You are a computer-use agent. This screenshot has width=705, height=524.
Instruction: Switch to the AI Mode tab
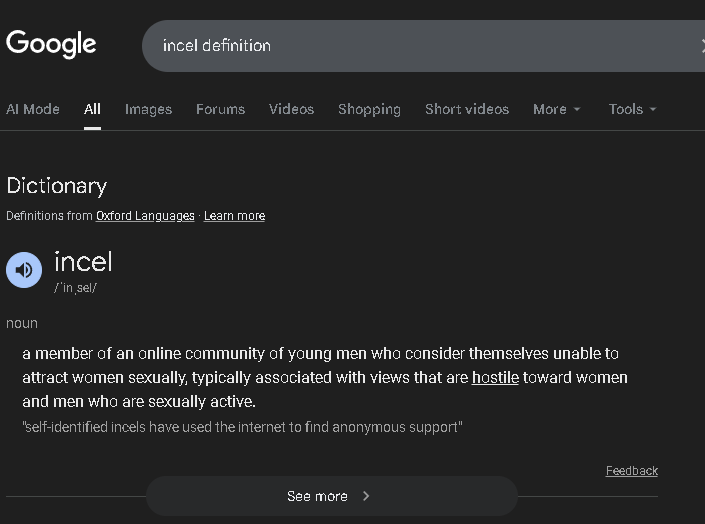pyautogui.click(x=33, y=109)
